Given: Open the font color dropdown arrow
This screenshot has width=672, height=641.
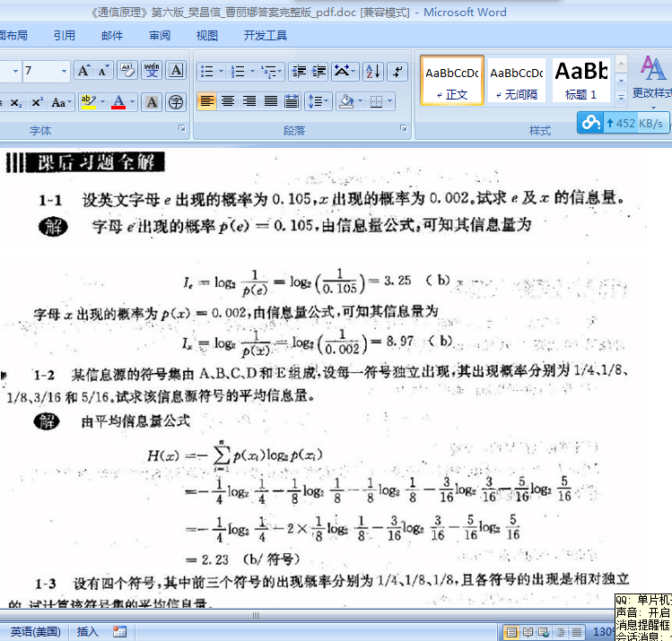Looking at the screenshot, I should (x=132, y=102).
